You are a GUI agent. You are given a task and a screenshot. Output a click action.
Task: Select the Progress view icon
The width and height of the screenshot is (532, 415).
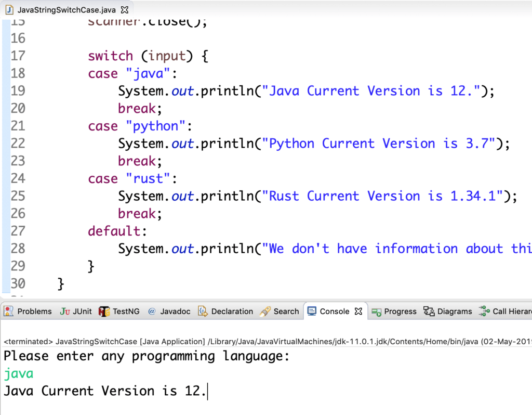point(377,311)
